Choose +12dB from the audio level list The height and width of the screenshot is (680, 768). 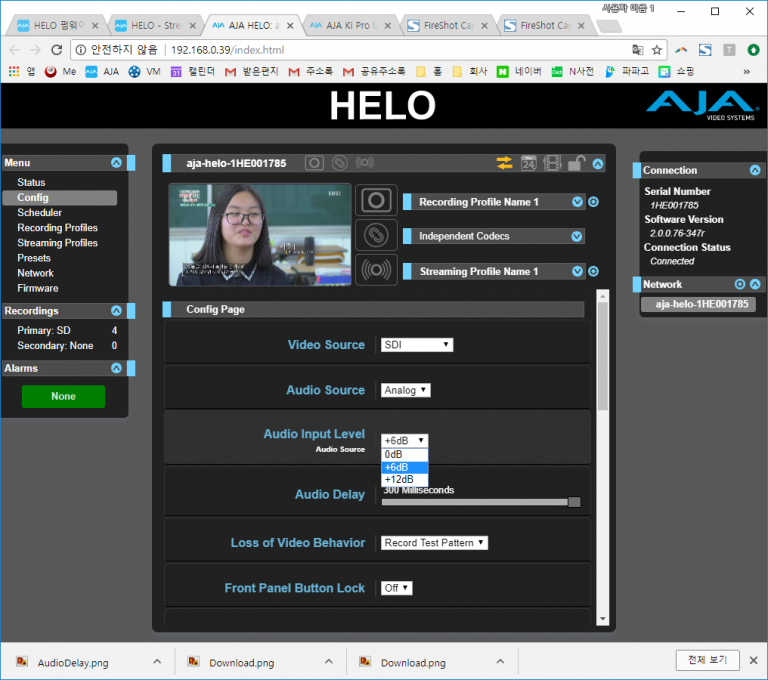coord(405,480)
